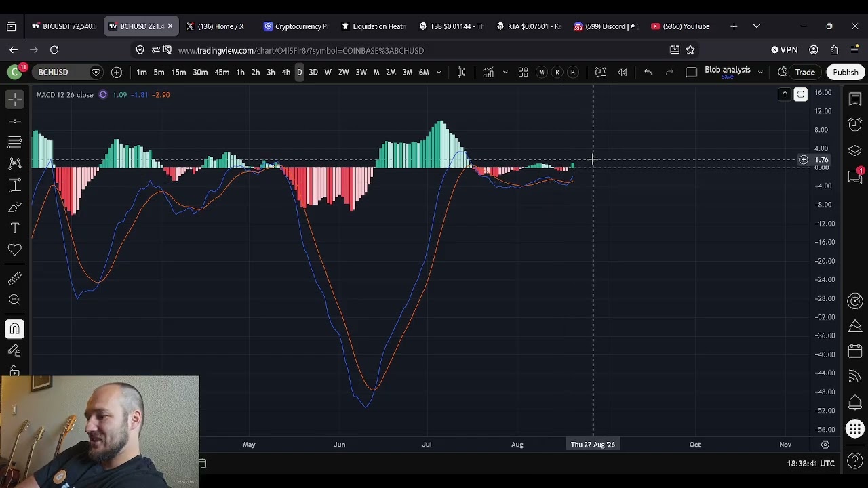The width and height of the screenshot is (868, 488).
Task: Open the Trade button
Action: pyautogui.click(x=805, y=72)
